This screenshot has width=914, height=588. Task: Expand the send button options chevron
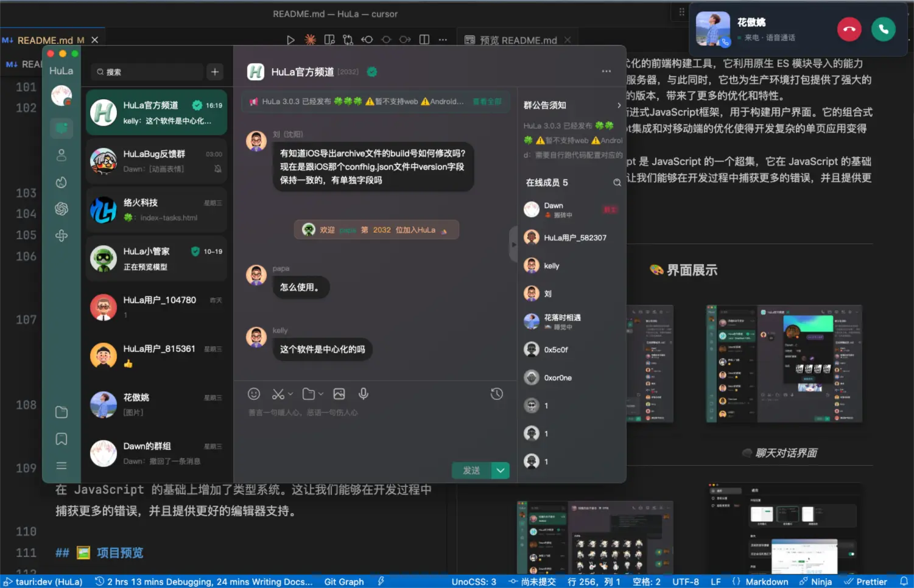[500, 470]
